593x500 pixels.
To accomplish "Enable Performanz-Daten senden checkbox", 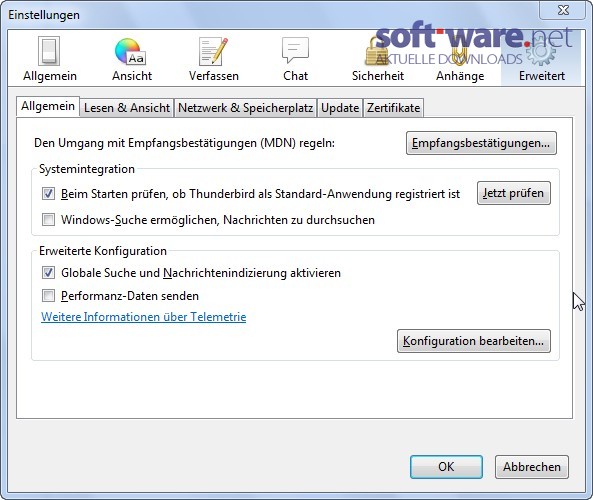I will 48,295.
